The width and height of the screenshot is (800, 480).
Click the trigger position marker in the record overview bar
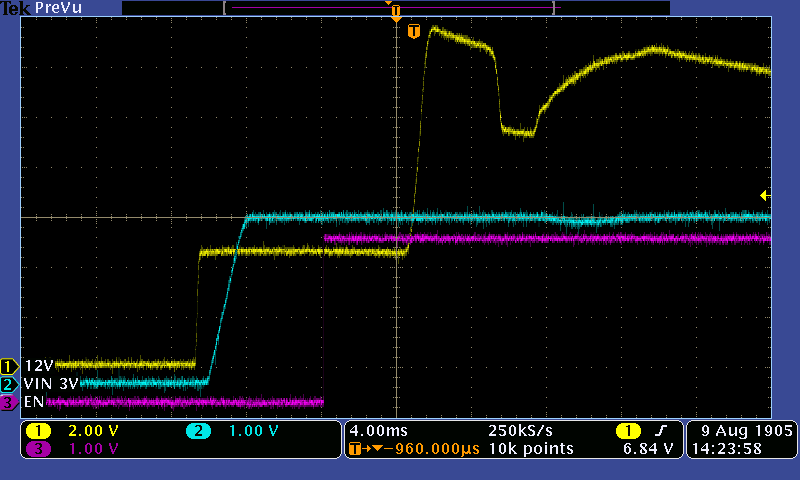click(x=395, y=10)
